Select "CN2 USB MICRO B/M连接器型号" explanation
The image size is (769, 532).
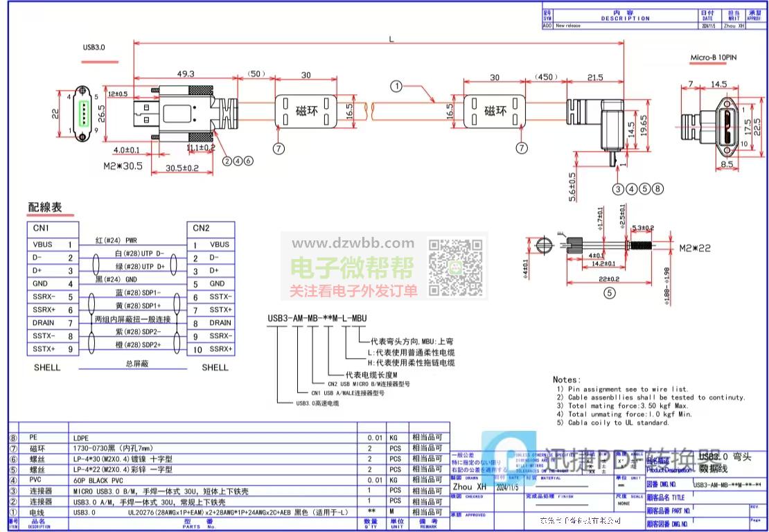click(369, 384)
